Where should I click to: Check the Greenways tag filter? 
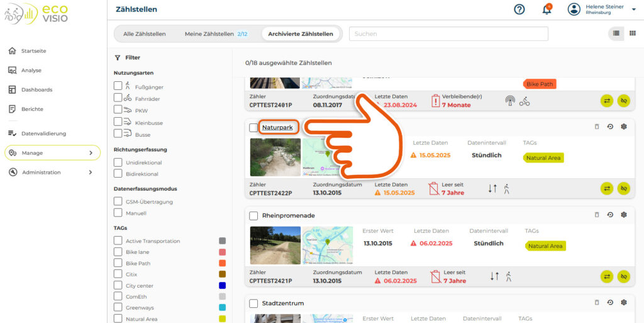tap(118, 307)
